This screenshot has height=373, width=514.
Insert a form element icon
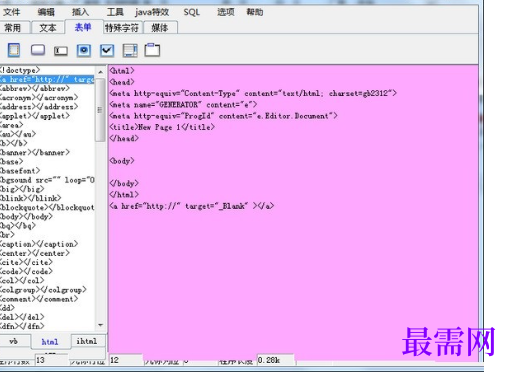(14, 50)
